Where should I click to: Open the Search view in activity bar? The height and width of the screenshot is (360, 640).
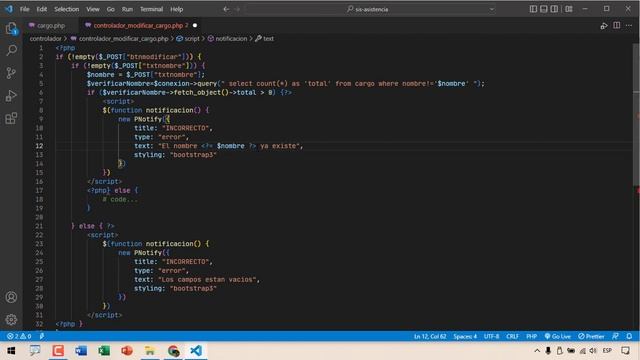point(11,50)
